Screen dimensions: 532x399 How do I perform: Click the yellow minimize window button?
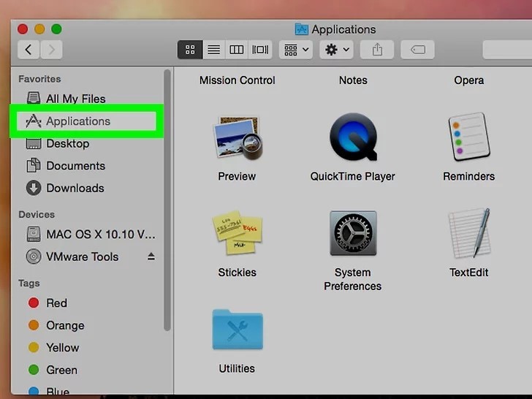click(x=39, y=29)
